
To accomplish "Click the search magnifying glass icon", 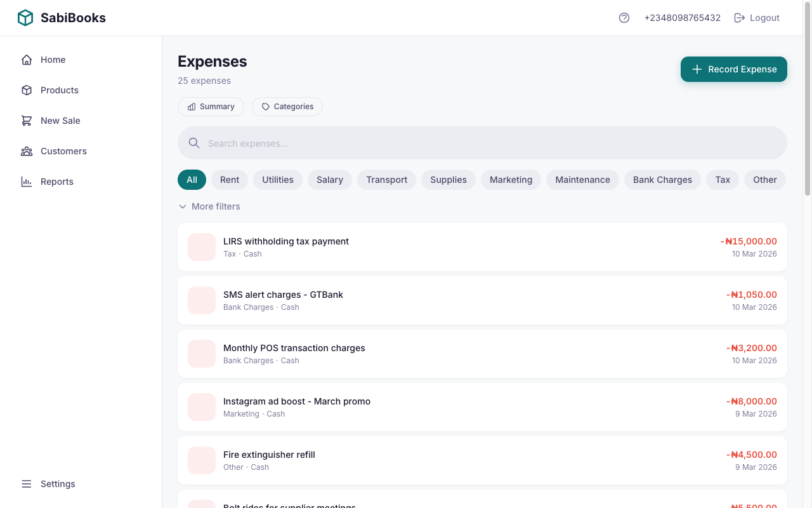I will (x=193, y=143).
